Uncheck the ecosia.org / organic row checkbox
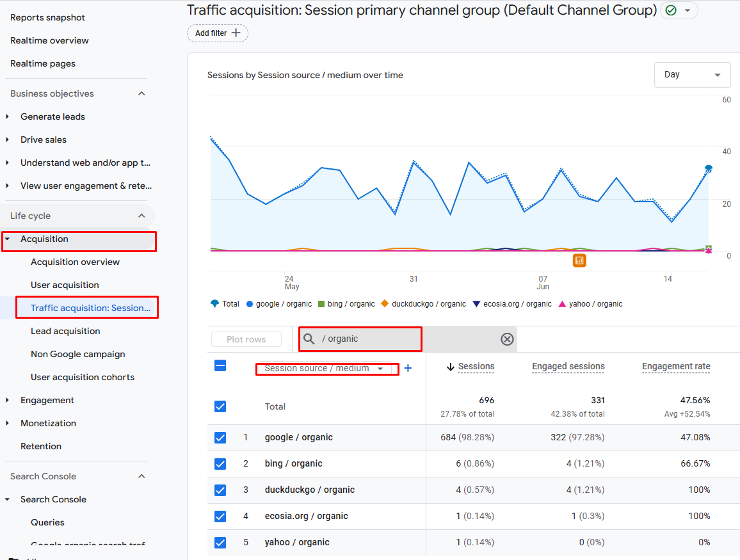The width and height of the screenshot is (740, 560). click(220, 516)
